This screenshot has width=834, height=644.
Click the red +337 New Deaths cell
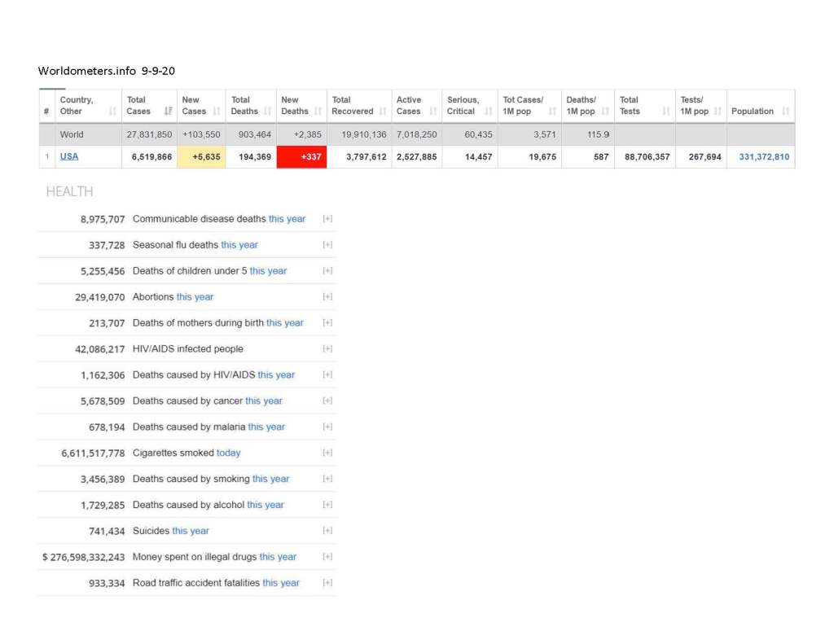click(x=301, y=157)
